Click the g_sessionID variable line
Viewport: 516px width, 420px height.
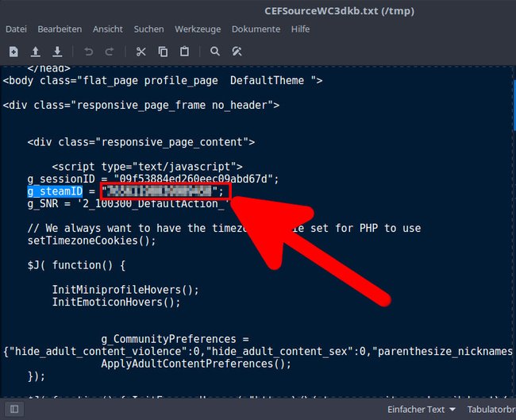(x=153, y=179)
